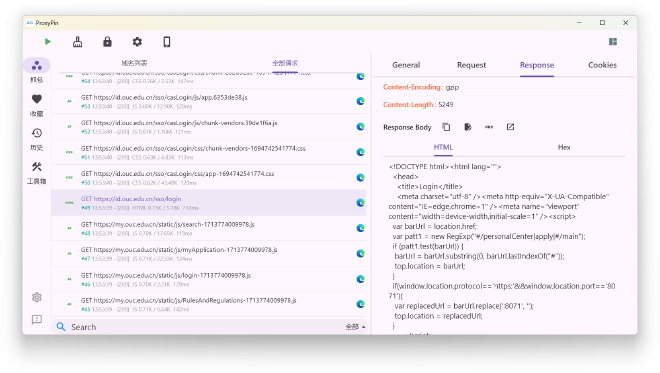Copy response body to clipboard

click(x=446, y=127)
